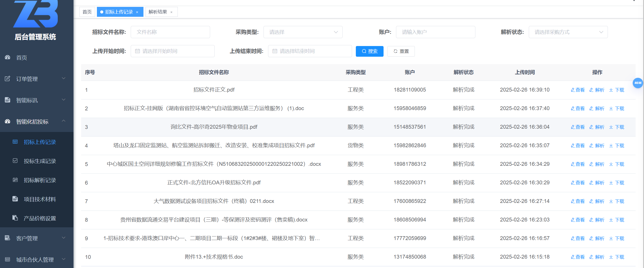Switch to the 解析结果 tab
The height and width of the screenshot is (268, 644).
(158, 12)
